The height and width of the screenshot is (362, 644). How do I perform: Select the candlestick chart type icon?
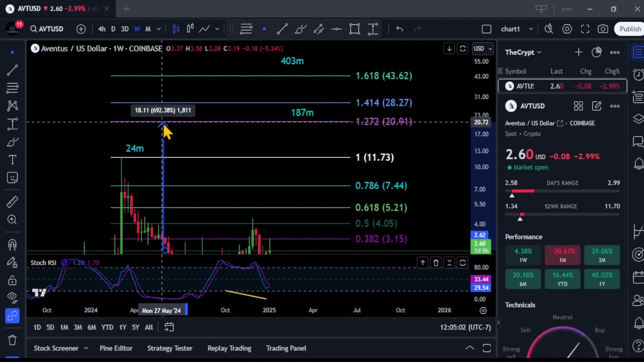click(176, 29)
